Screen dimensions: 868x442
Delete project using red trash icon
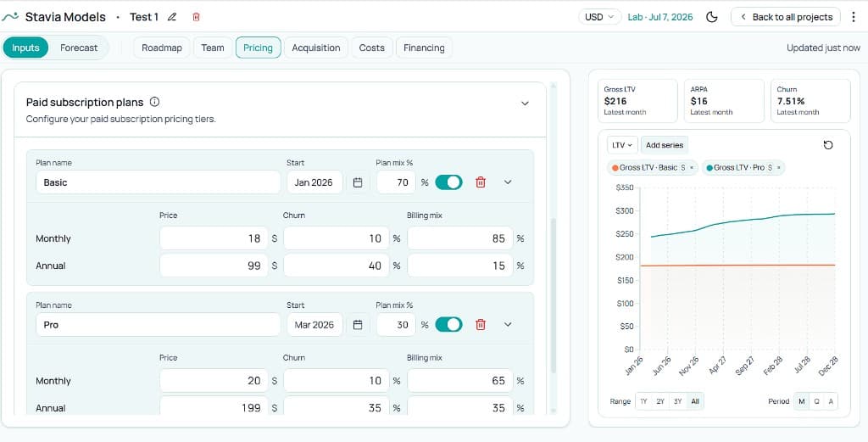196,17
